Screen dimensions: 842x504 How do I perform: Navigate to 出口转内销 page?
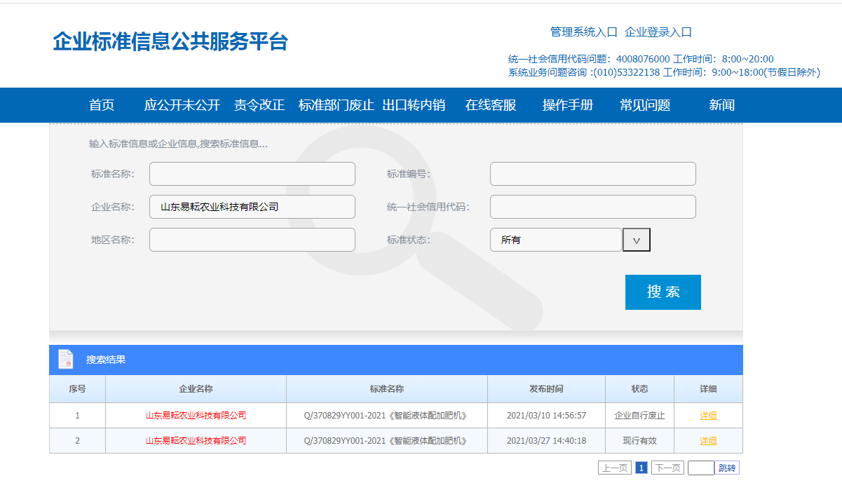click(x=414, y=105)
